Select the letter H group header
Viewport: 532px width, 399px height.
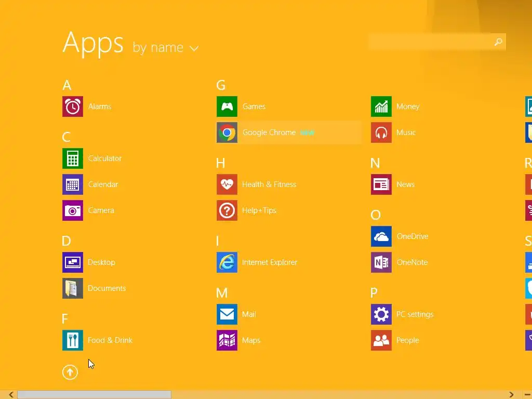(x=220, y=163)
